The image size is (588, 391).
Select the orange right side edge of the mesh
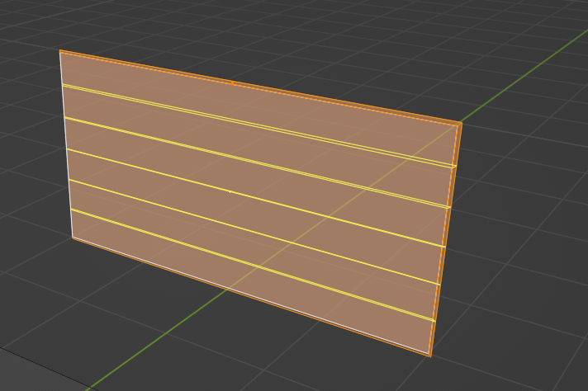point(445,239)
